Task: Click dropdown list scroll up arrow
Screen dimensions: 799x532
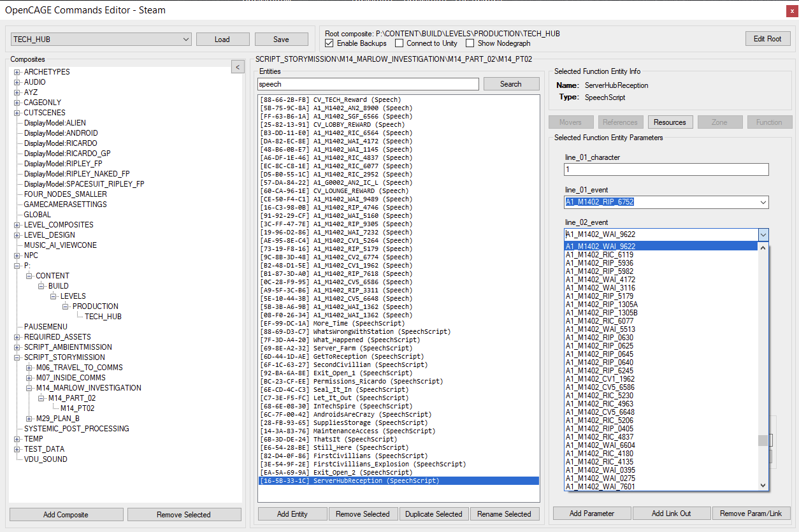Action: pos(763,247)
